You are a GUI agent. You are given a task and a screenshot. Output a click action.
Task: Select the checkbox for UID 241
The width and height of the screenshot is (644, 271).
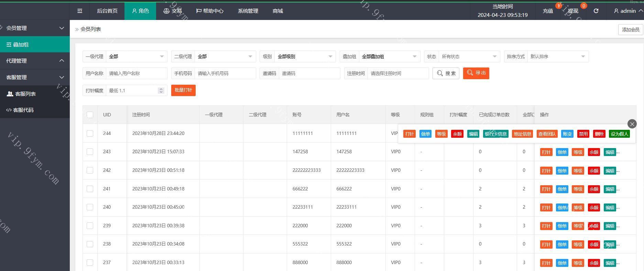[90, 189]
